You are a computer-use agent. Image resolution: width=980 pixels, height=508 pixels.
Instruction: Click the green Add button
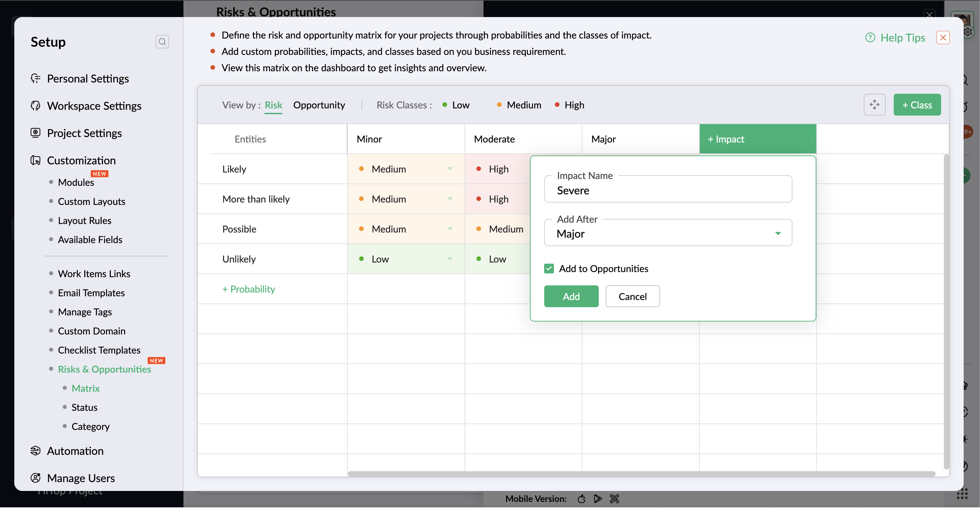[571, 296]
